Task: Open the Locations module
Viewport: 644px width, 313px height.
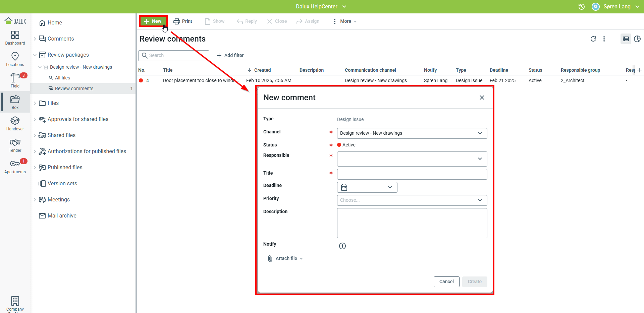Action: [15, 59]
